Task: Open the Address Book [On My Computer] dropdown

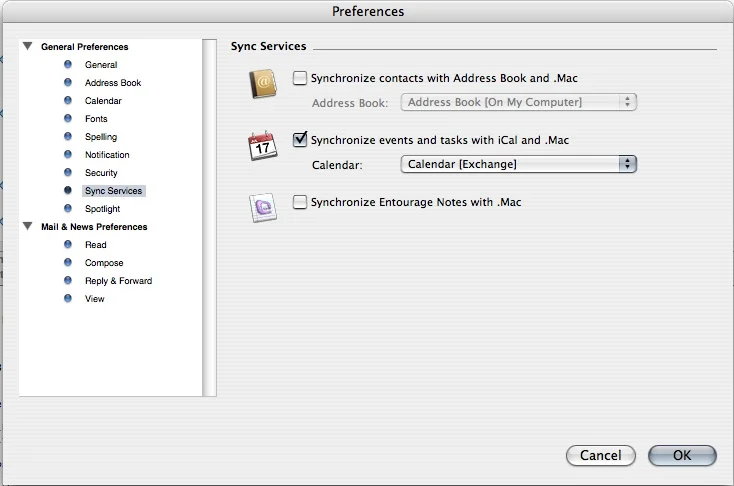Action: tap(518, 102)
